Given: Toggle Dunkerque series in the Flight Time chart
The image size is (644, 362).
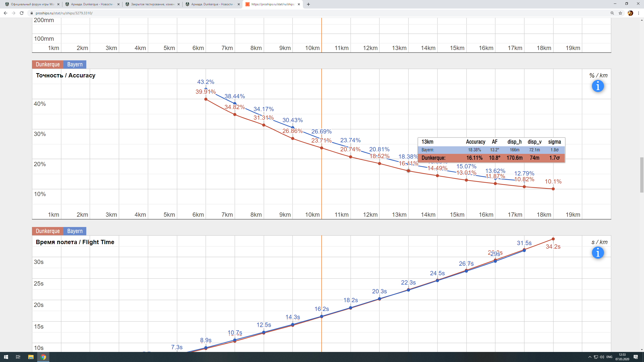Looking at the screenshot, I should pyautogui.click(x=48, y=231).
